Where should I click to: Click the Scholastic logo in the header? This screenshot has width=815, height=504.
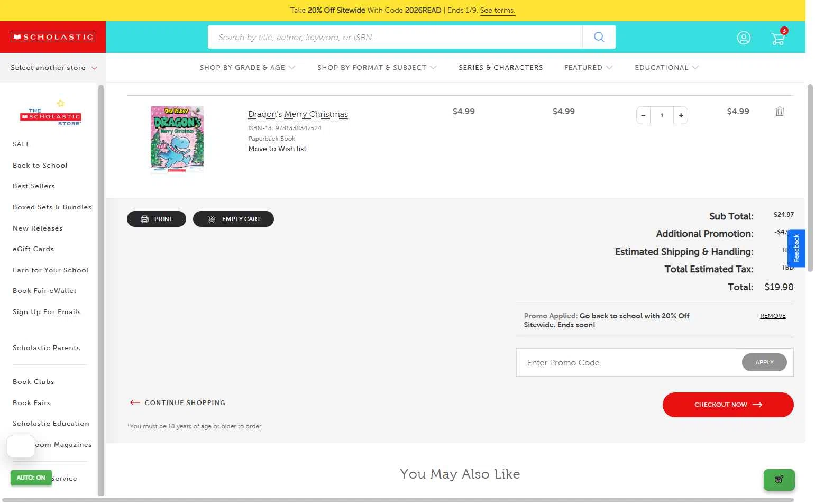click(53, 37)
